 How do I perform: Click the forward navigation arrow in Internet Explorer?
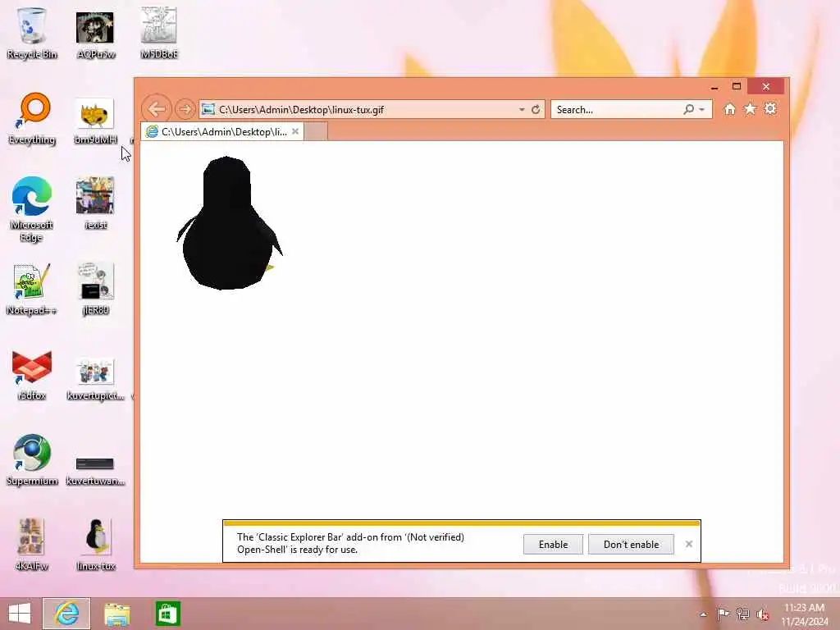point(185,109)
